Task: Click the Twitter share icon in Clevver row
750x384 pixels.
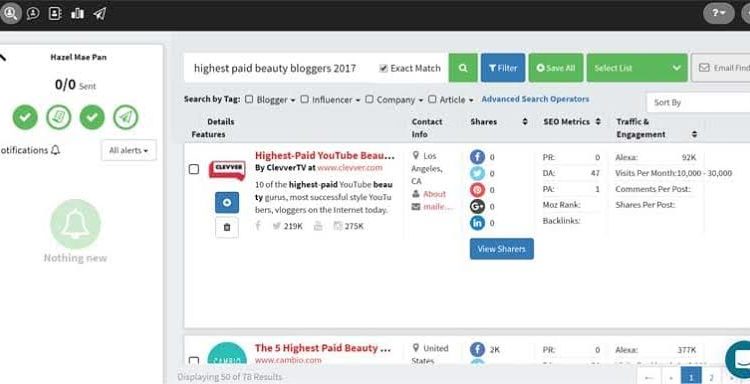Action: tap(477, 173)
